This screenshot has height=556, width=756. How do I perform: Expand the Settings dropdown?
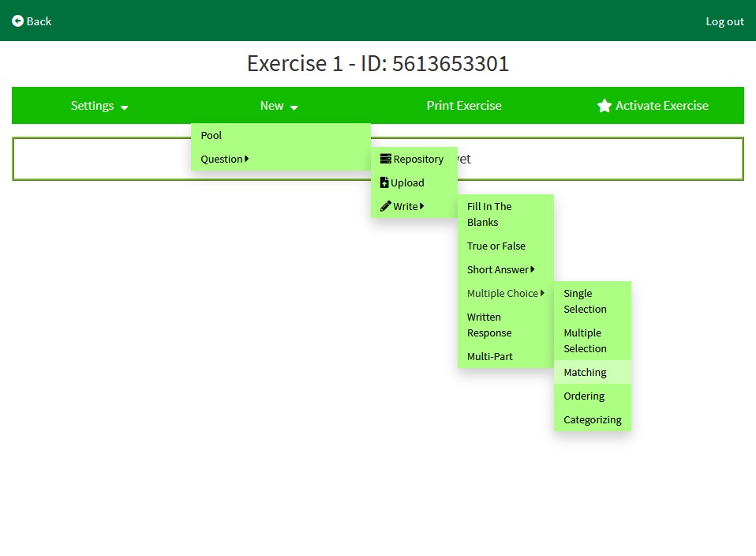[x=99, y=106]
